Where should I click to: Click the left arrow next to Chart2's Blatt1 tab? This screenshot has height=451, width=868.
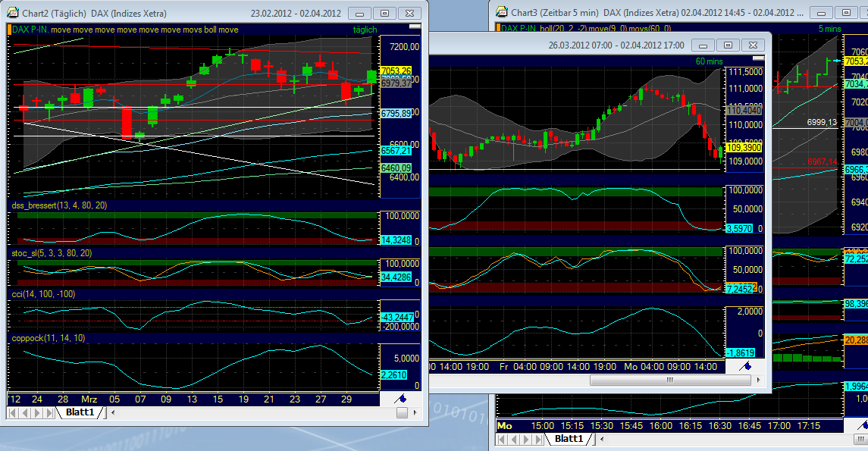coord(112,414)
